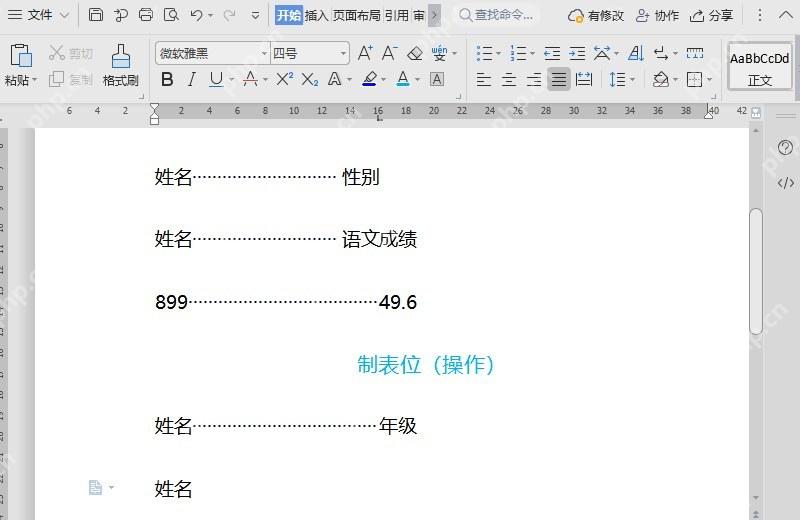The height and width of the screenshot is (520, 800).
Task: Click the line spacing icon
Action: [x=617, y=79]
